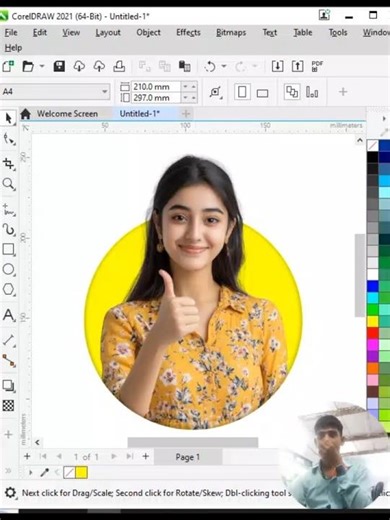The image size is (390, 520).
Task: Click the Paste icon
Action: point(184,66)
